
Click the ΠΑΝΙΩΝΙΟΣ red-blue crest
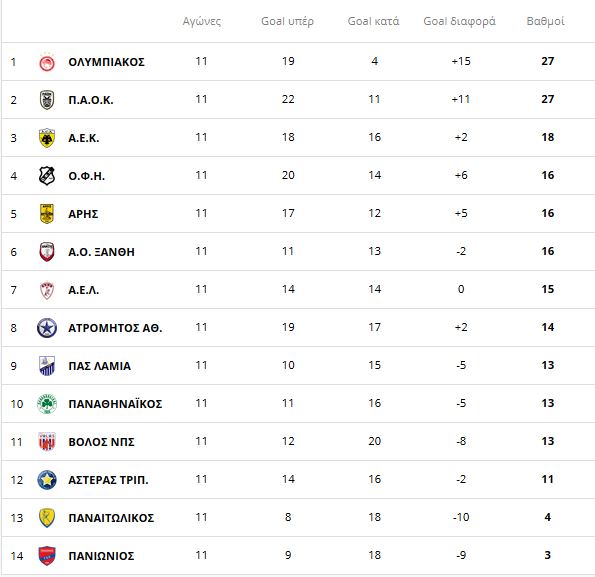47,556
